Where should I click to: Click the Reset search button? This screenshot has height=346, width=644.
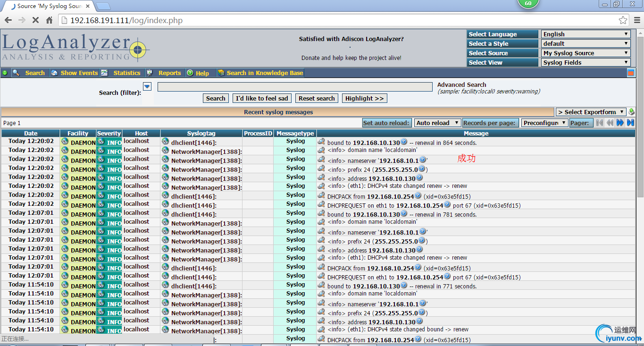317,98
